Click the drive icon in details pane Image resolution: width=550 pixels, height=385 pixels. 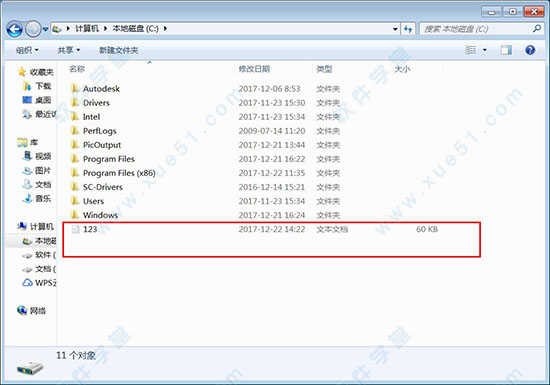(30, 368)
